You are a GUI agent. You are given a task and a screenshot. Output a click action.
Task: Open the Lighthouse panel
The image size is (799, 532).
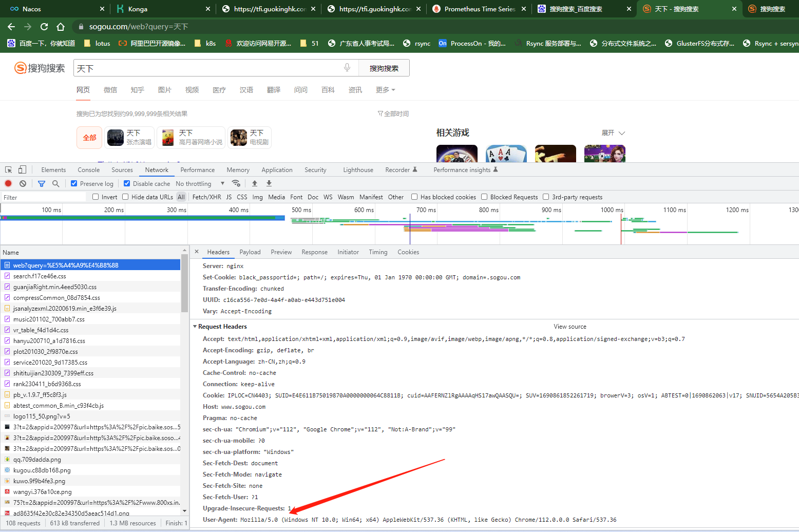[x=358, y=170]
